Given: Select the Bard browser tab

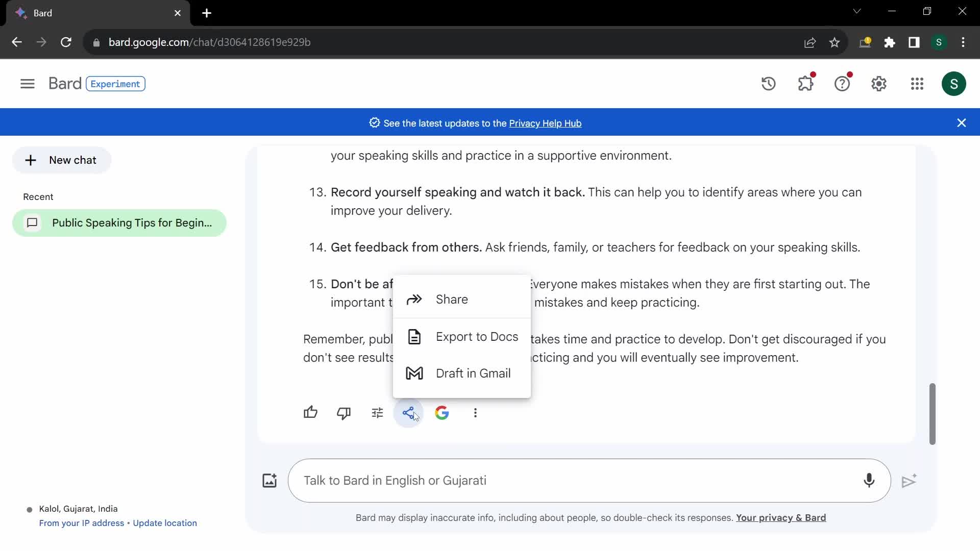Looking at the screenshot, I should pos(98,13).
